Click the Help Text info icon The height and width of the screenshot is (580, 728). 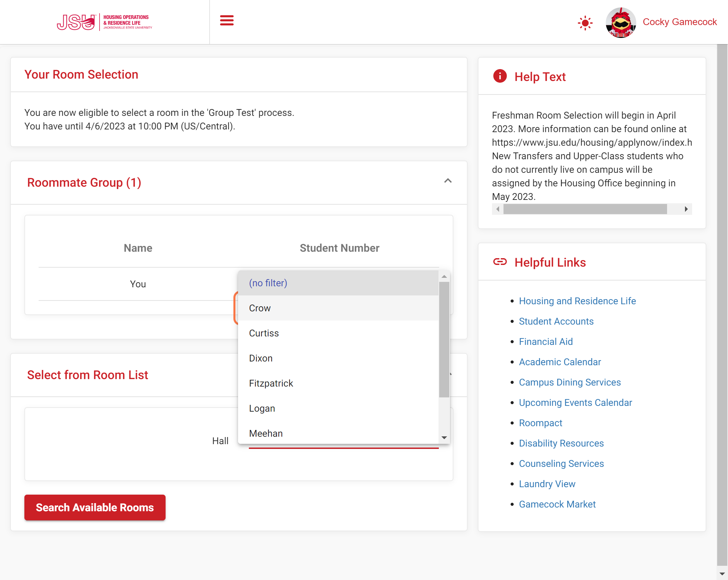[x=500, y=76]
